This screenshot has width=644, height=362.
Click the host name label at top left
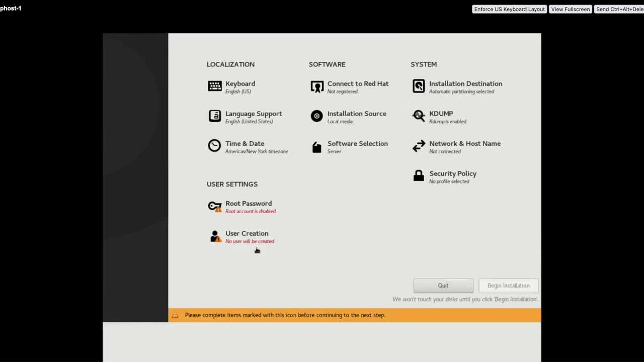(11, 9)
